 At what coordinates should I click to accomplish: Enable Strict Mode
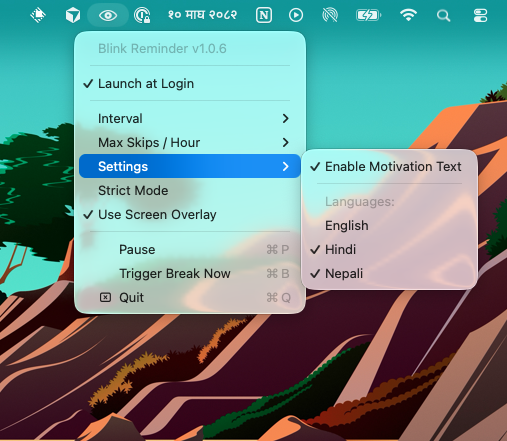[190, 190]
